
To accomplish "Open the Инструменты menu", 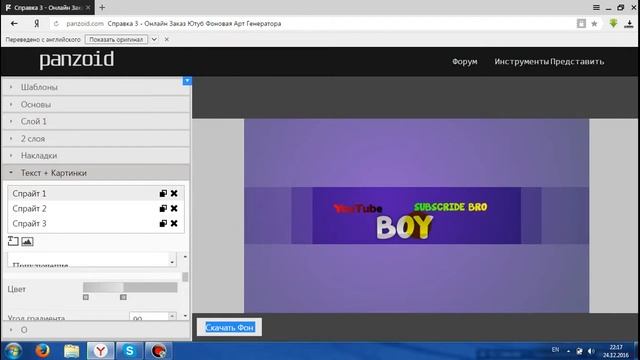I will [x=521, y=62].
